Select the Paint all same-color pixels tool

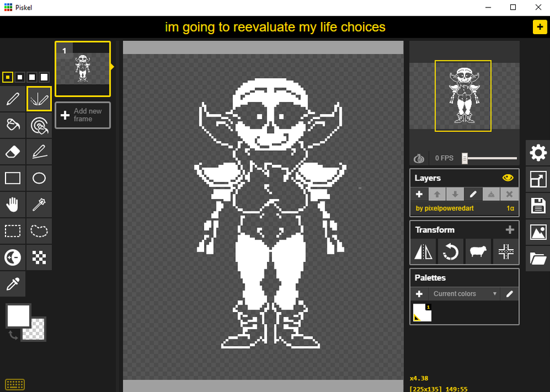point(39,125)
